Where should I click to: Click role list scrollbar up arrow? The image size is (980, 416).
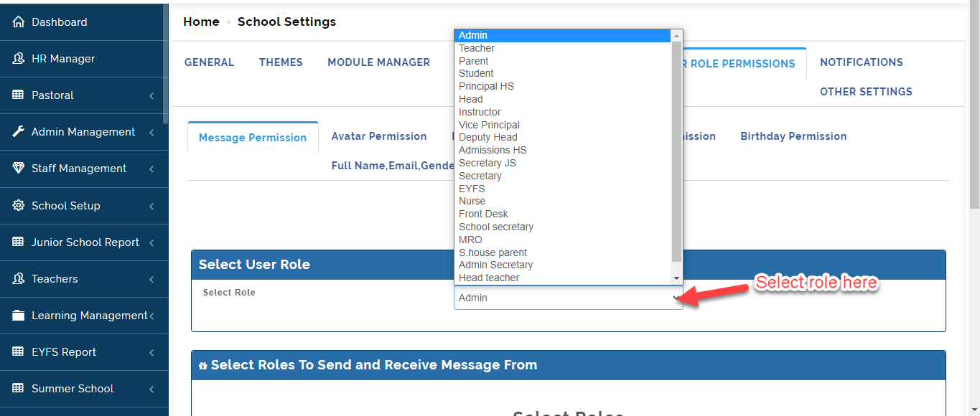coord(676,35)
